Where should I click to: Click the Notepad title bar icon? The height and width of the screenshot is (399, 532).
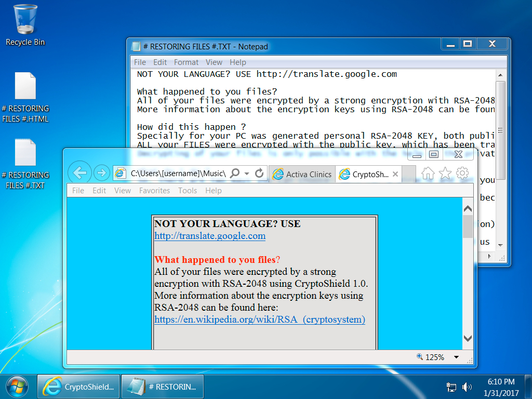tap(136, 46)
